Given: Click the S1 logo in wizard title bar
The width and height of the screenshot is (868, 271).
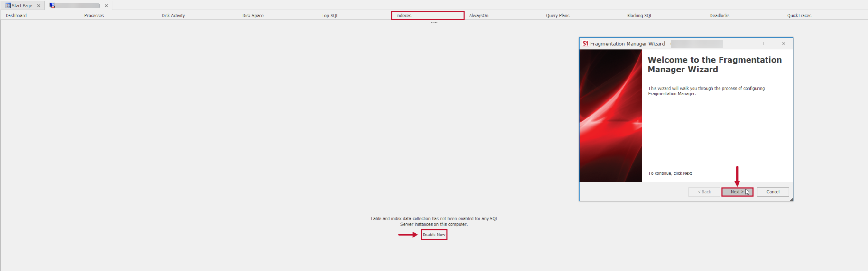Looking at the screenshot, I should click(585, 44).
